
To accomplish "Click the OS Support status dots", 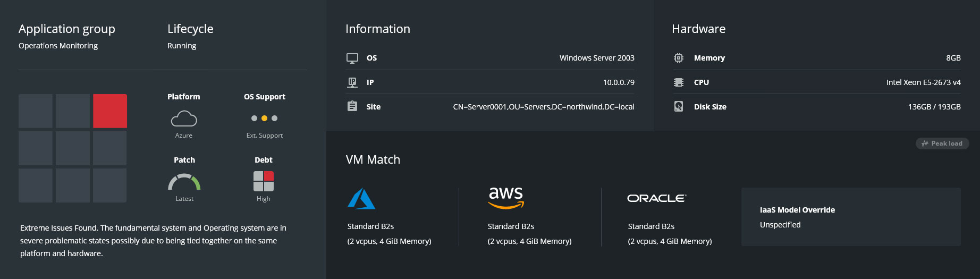I will pos(264,119).
